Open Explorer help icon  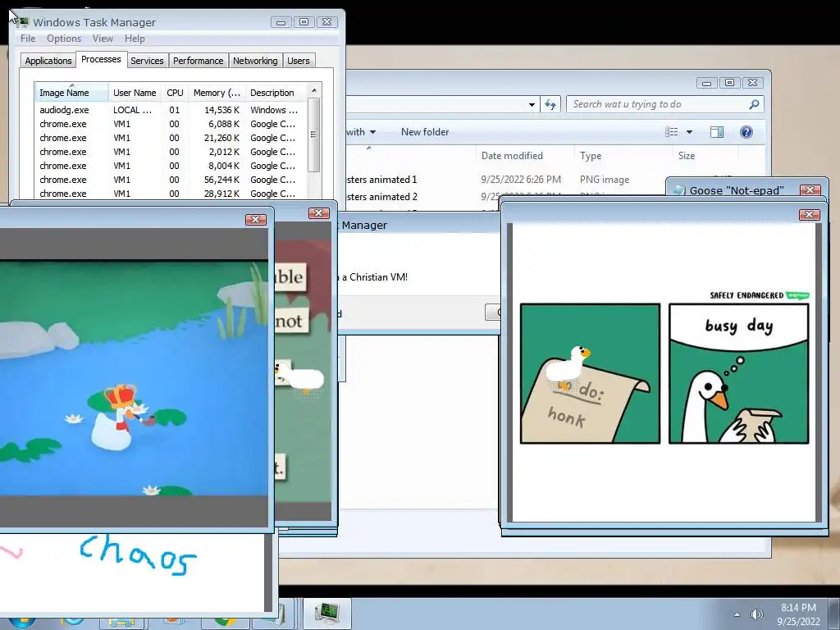tap(746, 132)
